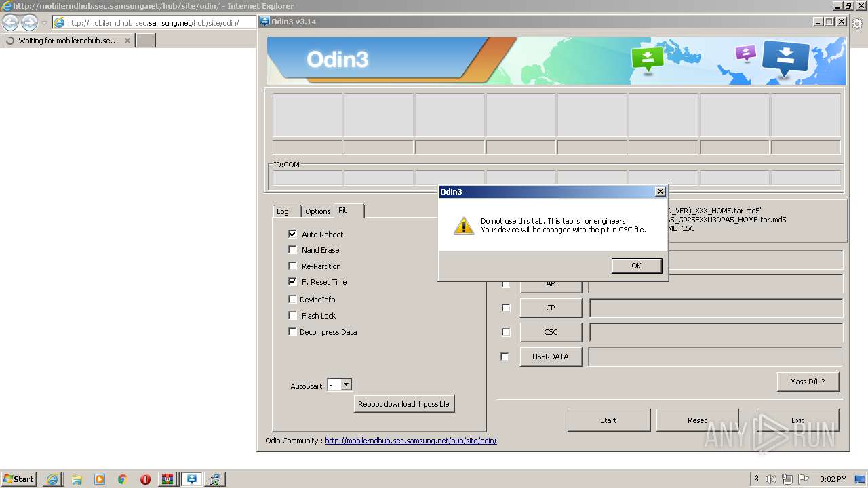Switch to the Options tab
Screen dimensions: 868x488
[317, 211]
